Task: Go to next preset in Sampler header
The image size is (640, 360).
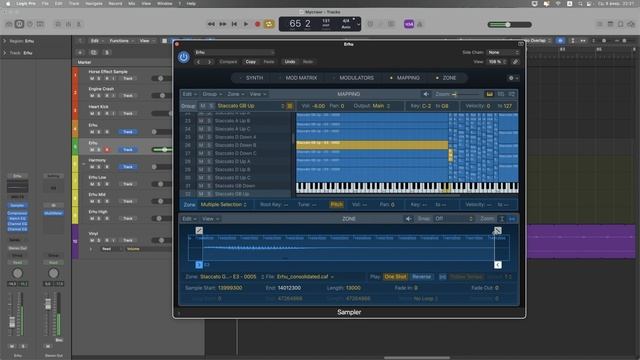Action: (209, 62)
